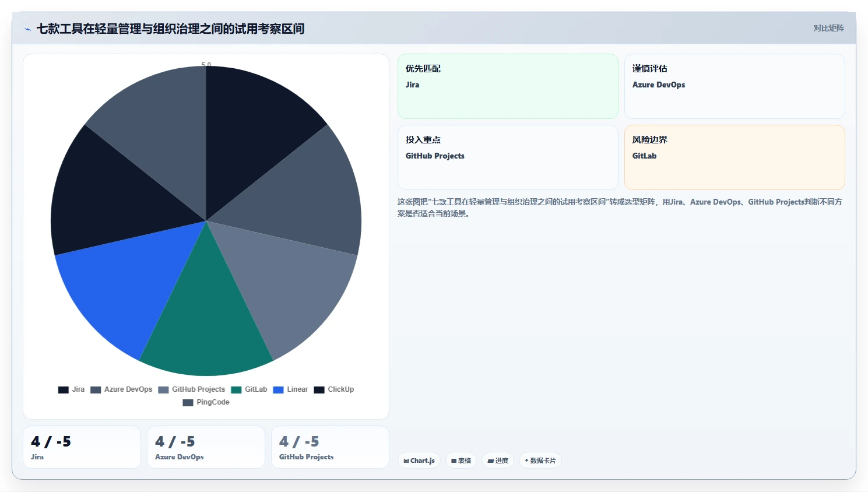Viewport: 868px width, 492px height.
Task: Click the 数据卡片 tag chip
Action: click(540, 461)
